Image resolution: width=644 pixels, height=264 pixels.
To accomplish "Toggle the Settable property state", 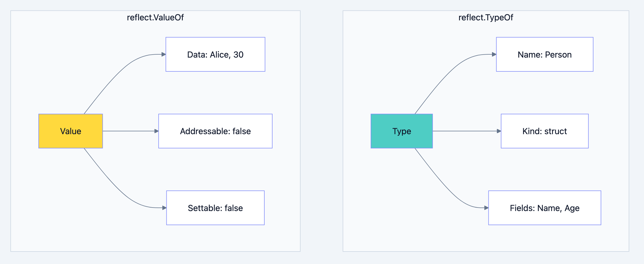I will (215, 208).
